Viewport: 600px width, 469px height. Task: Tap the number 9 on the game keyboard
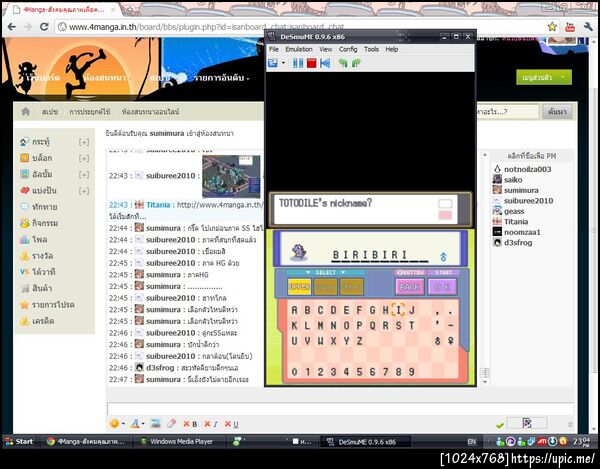(411, 372)
